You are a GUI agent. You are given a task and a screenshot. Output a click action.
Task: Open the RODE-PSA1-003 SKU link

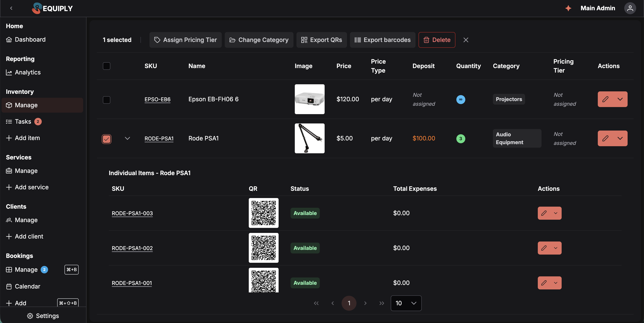coord(132,213)
